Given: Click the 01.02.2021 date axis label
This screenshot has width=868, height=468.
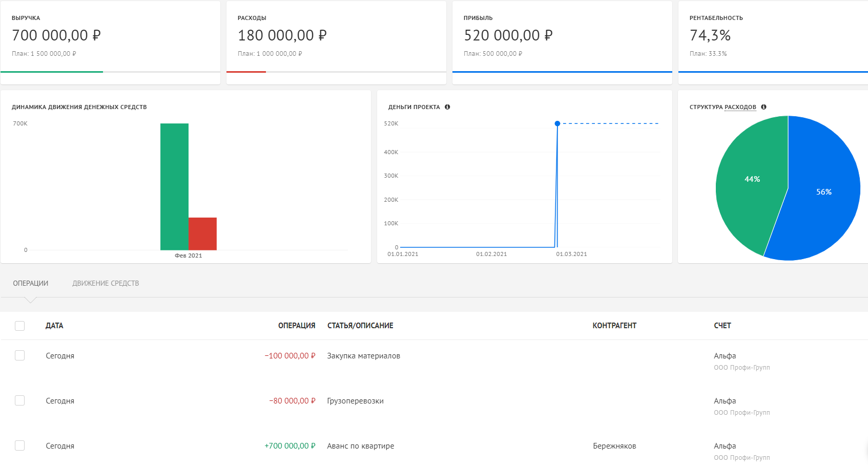Looking at the screenshot, I should (x=491, y=254).
